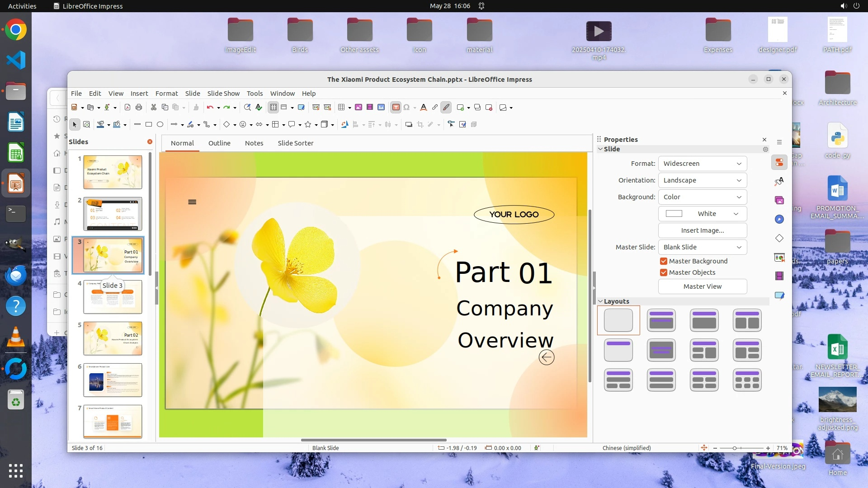The height and width of the screenshot is (488, 868).
Task: Click the Print icon in the toolbar
Action: tap(139, 108)
